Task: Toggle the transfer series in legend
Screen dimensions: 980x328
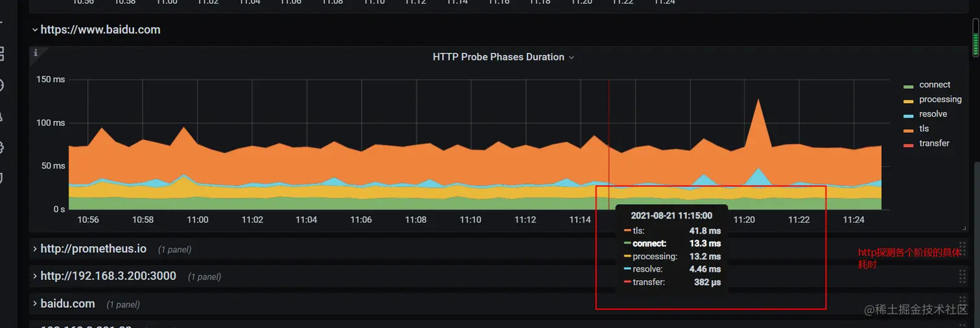Action: (934, 143)
